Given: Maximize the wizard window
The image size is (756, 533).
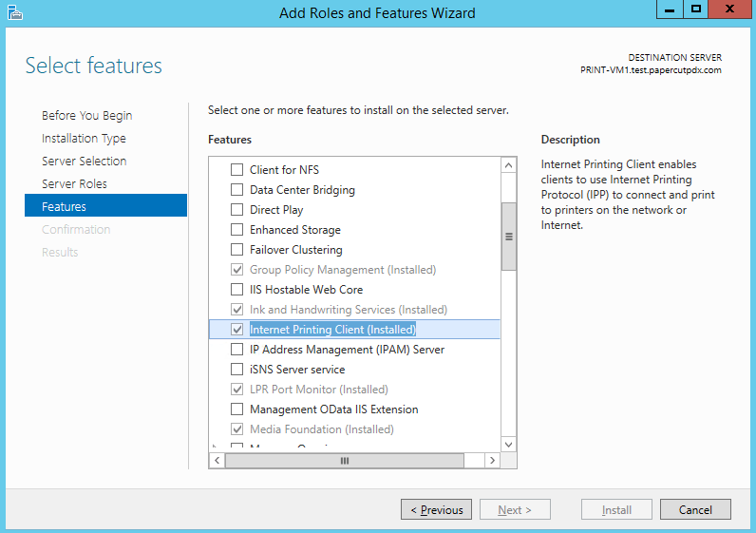Looking at the screenshot, I should point(696,10).
